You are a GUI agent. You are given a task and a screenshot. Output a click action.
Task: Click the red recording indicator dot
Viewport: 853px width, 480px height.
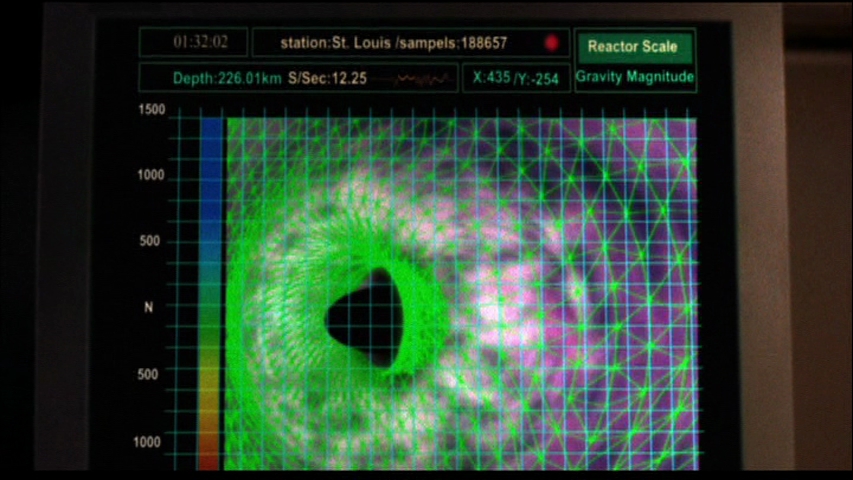(552, 43)
